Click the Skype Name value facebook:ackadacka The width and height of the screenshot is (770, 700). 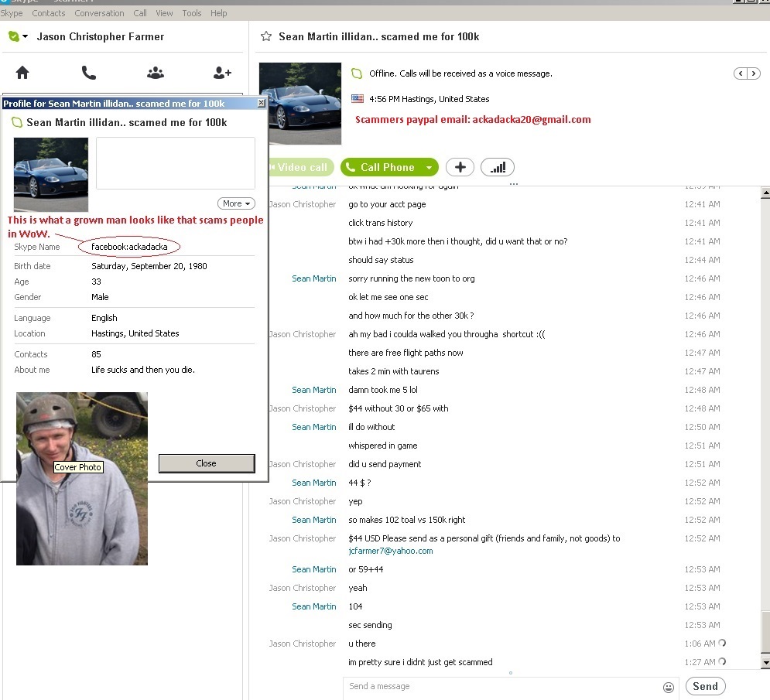(x=129, y=247)
